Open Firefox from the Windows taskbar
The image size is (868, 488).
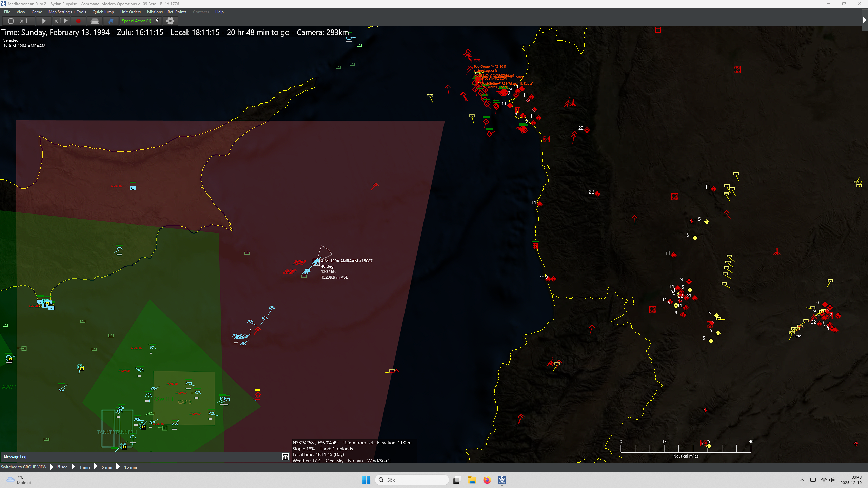pyautogui.click(x=487, y=480)
